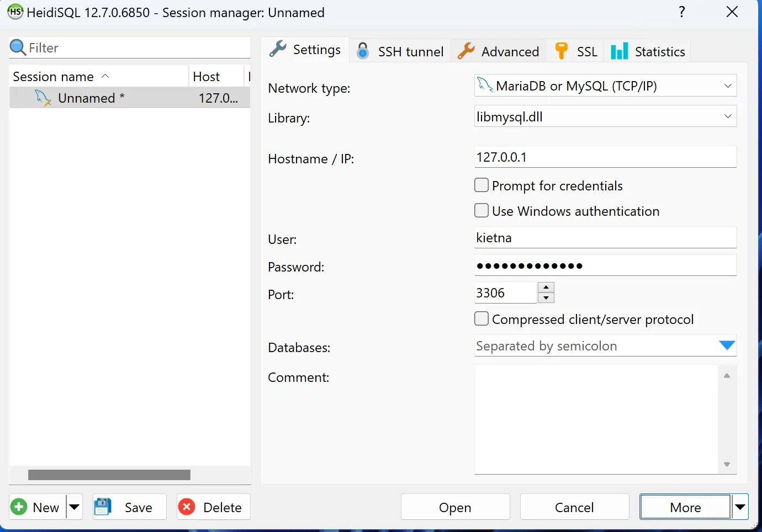Click the Filter search field
Image resolution: width=762 pixels, height=532 pixels.
click(x=130, y=48)
